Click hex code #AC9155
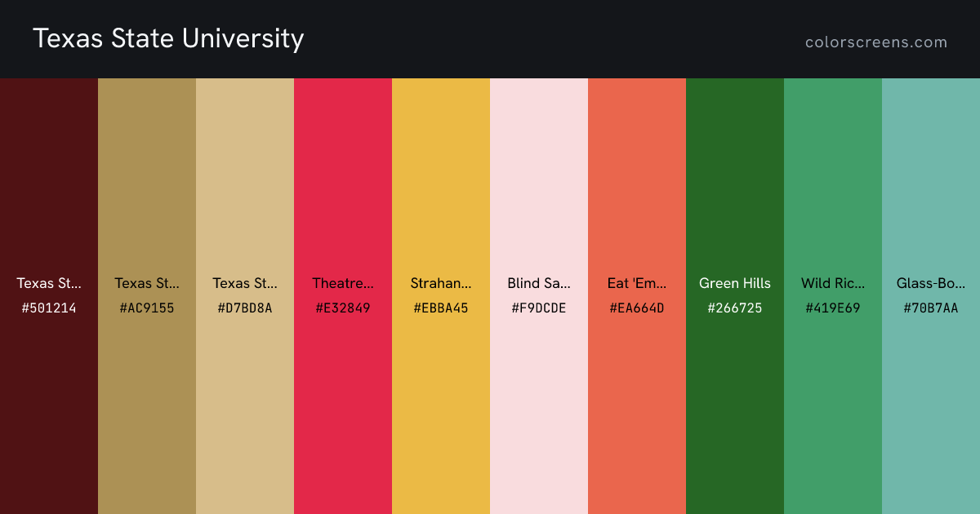Screen dimensions: 980x514 [147, 308]
